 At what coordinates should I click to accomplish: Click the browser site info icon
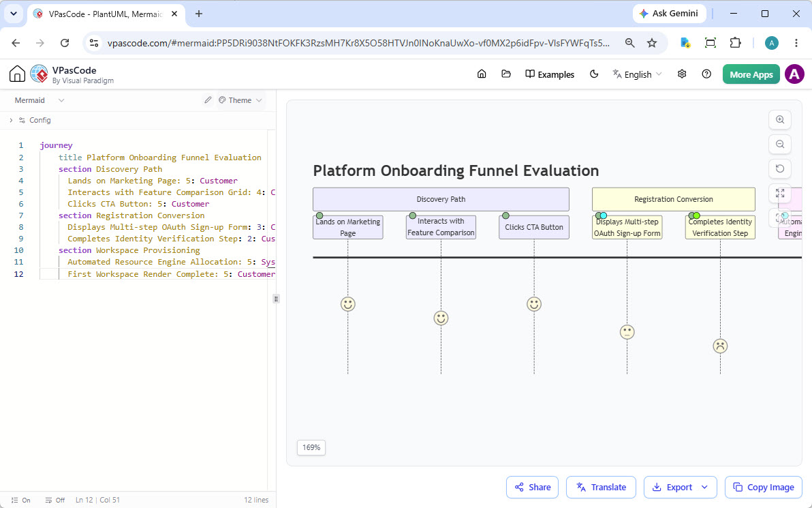[94, 43]
